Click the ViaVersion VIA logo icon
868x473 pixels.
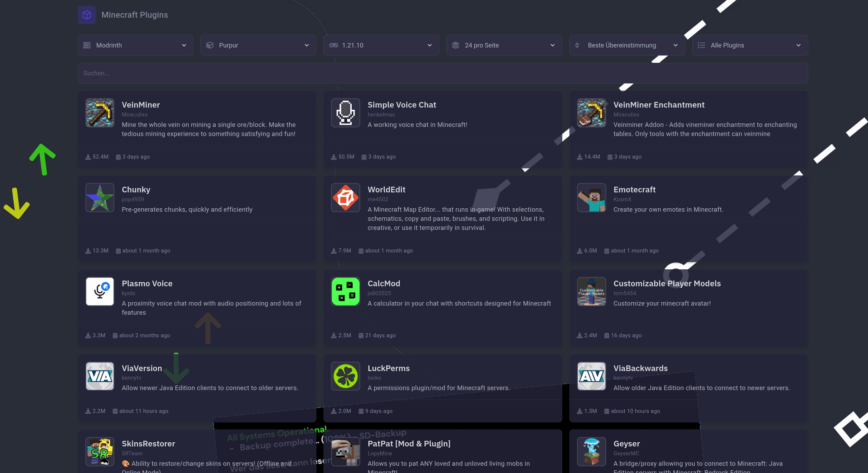click(100, 376)
